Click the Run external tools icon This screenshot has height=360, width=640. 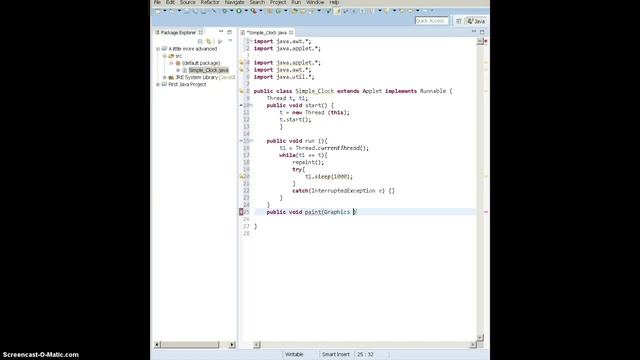pyautogui.click(x=253, y=11)
